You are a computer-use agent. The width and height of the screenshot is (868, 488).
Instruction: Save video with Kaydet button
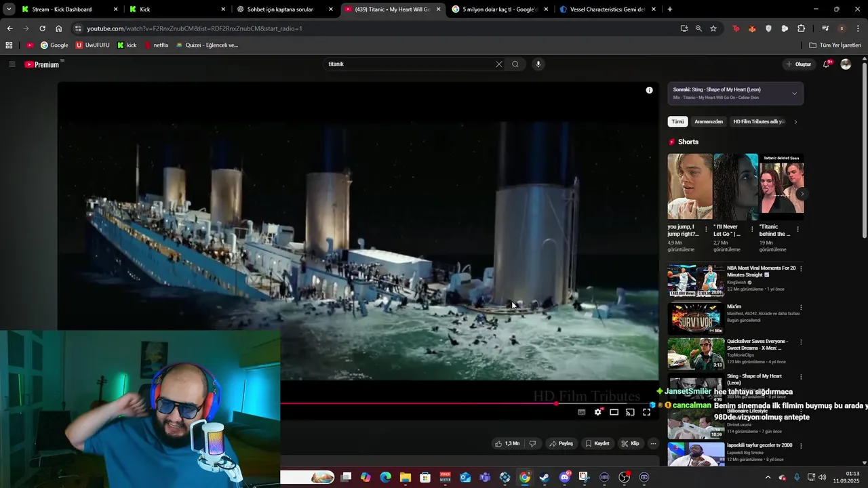pyautogui.click(x=597, y=444)
